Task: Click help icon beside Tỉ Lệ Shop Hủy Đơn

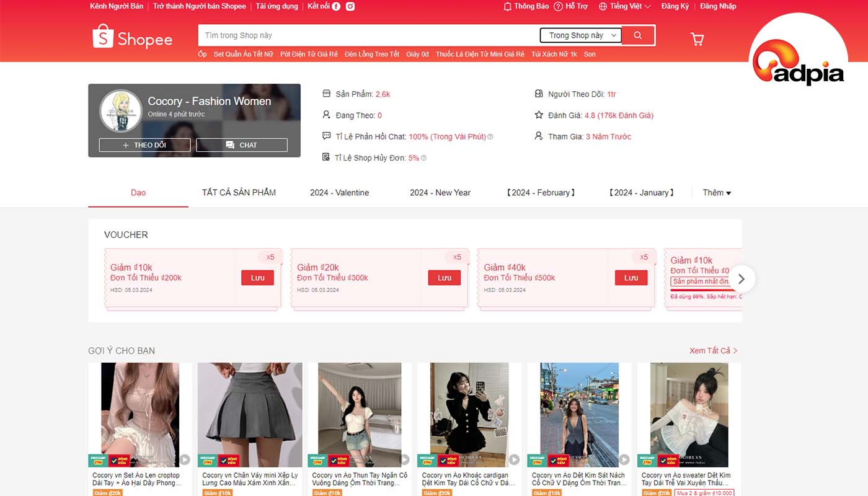Action: point(424,158)
